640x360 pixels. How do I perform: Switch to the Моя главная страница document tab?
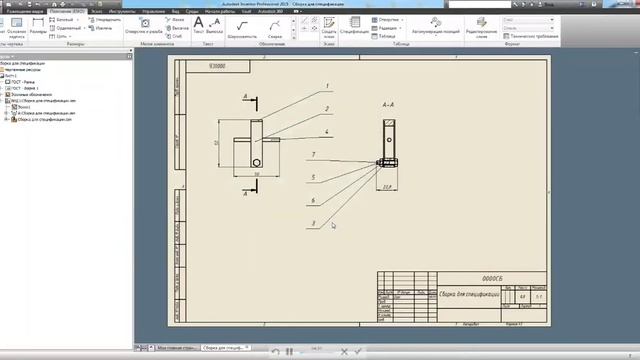177,348
